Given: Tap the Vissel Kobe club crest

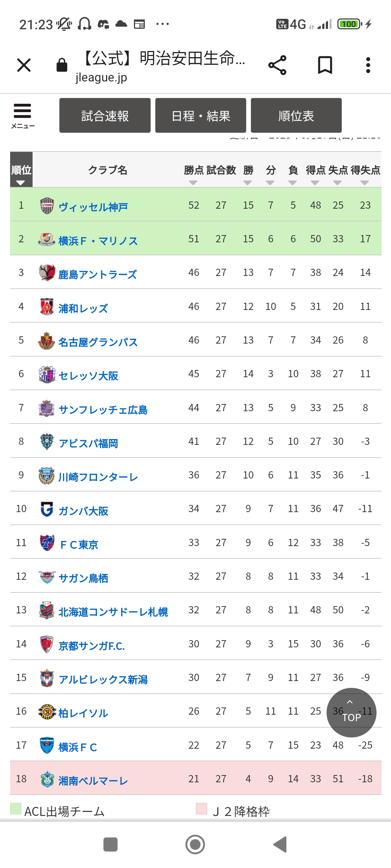Looking at the screenshot, I should 47,206.
